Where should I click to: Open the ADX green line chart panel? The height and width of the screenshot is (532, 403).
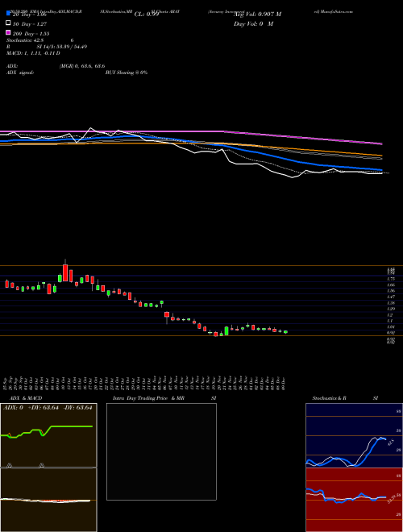48,435
